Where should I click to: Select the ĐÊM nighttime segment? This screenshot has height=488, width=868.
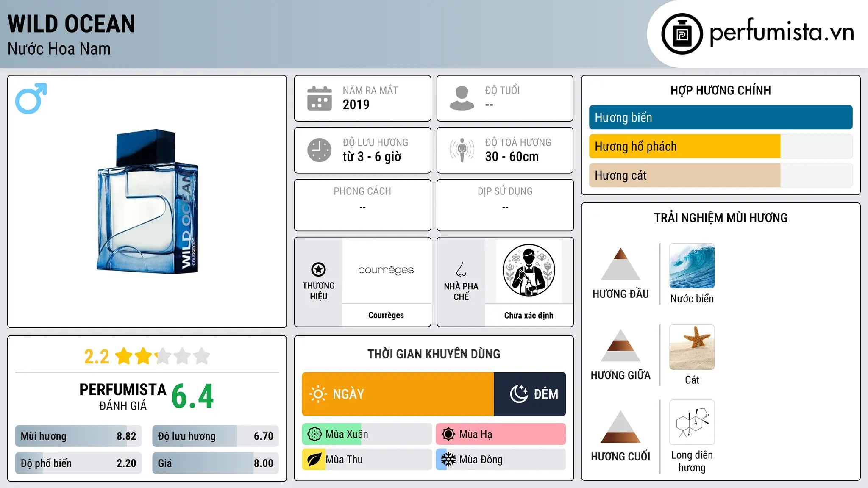tap(530, 394)
